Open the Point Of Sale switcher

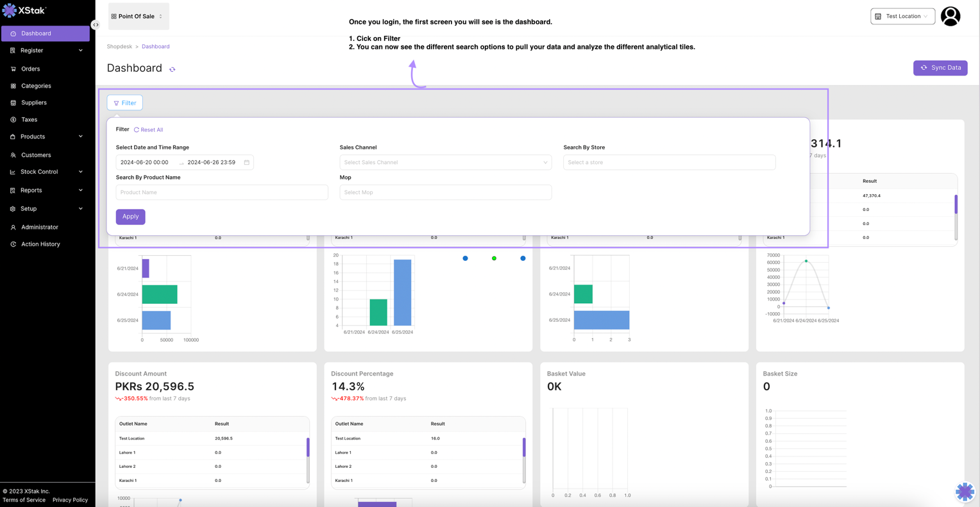pyautogui.click(x=139, y=16)
